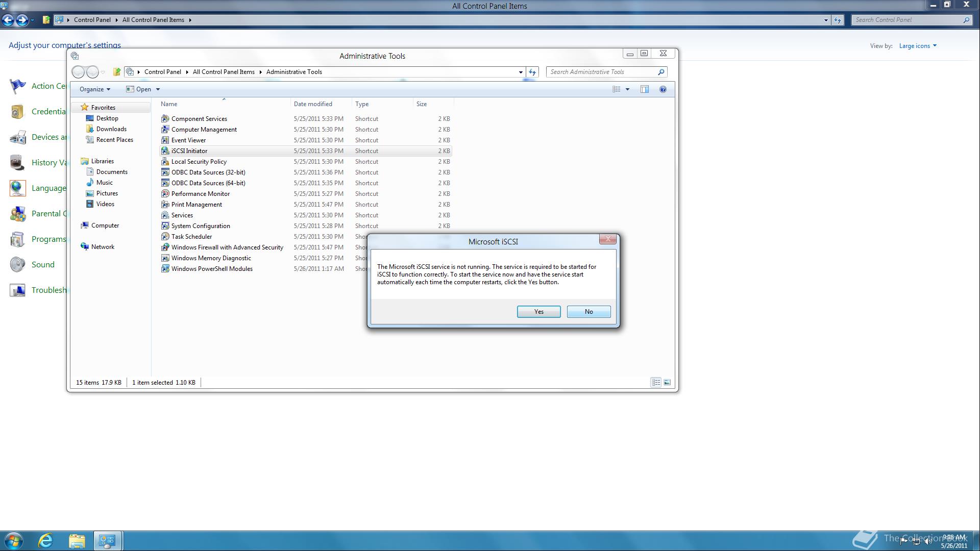Open the change view options dropdown
This screenshot has height=551, width=980.
627,89
